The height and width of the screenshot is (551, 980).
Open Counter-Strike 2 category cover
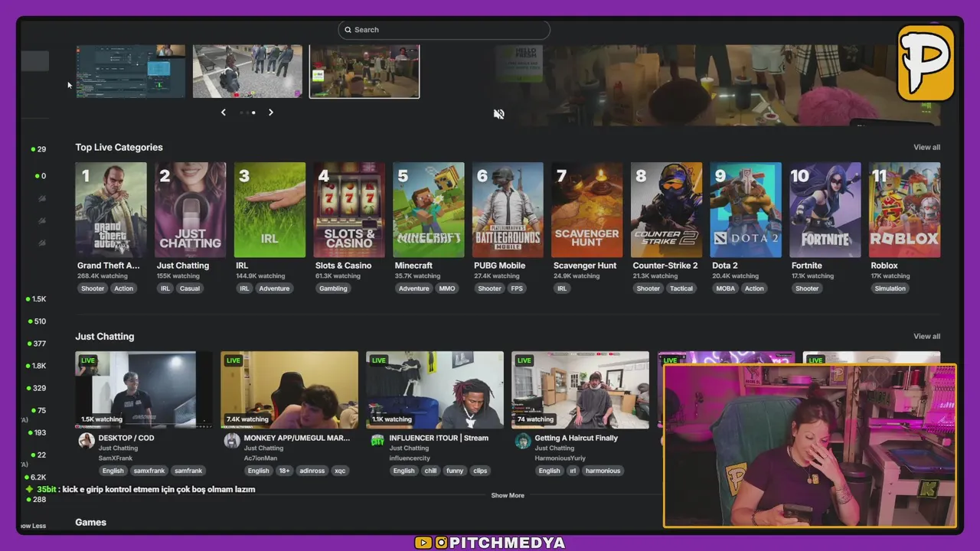point(666,210)
